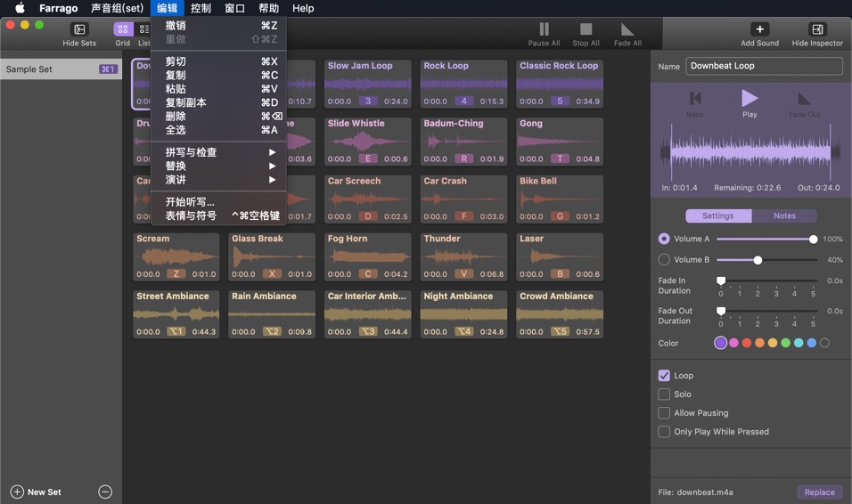This screenshot has width=852, height=504.
Task: Open the 控制 menu bar item
Action: (201, 8)
